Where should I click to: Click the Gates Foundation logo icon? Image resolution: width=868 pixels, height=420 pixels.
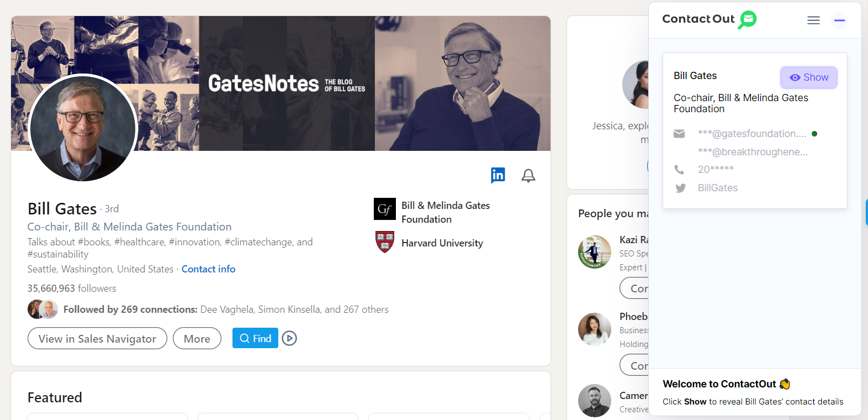[x=385, y=209]
